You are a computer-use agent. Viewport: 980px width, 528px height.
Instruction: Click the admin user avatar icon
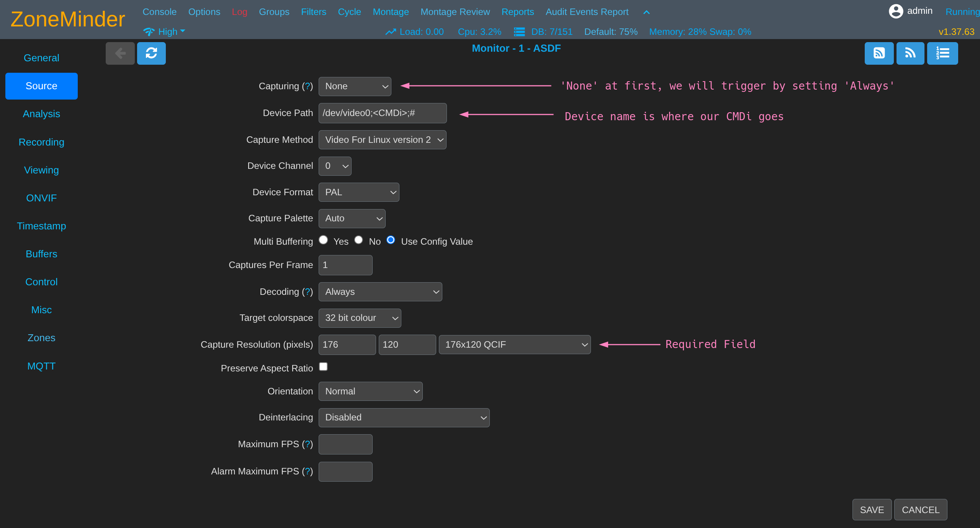point(896,11)
